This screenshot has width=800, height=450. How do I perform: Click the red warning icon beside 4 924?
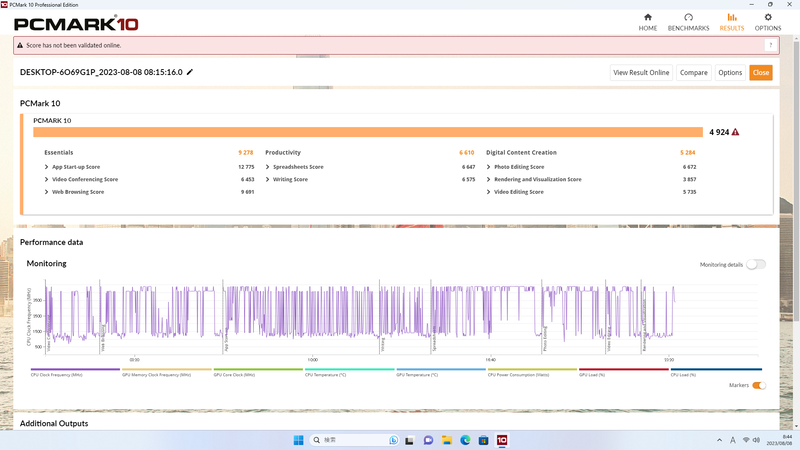pos(735,132)
